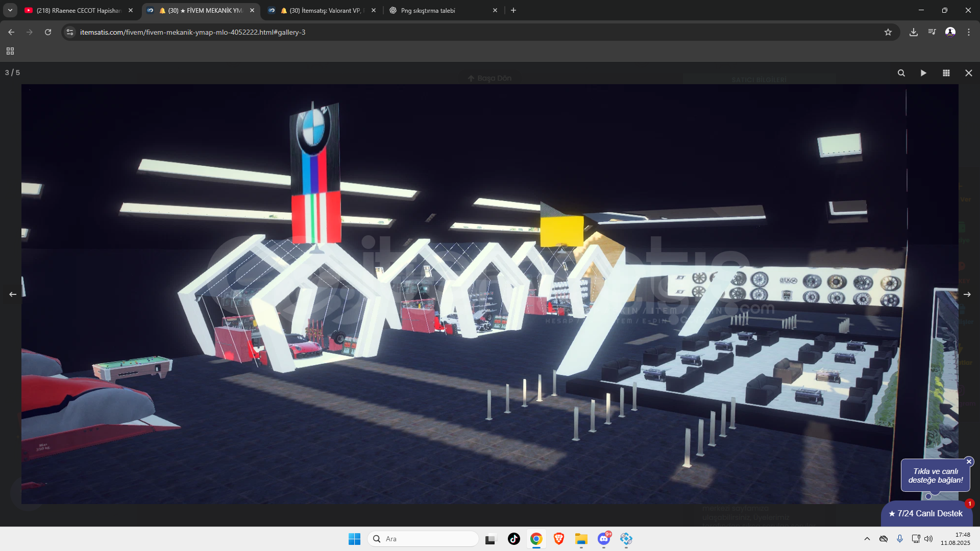Open the browser downloads panel
The width and height of the screenshot is (980, 551).
[914, 32]
